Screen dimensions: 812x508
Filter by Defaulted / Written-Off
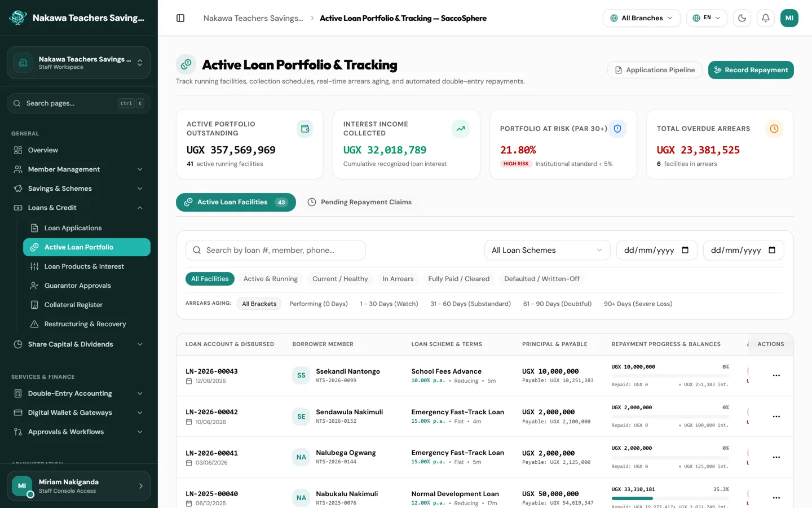point(542,279)
